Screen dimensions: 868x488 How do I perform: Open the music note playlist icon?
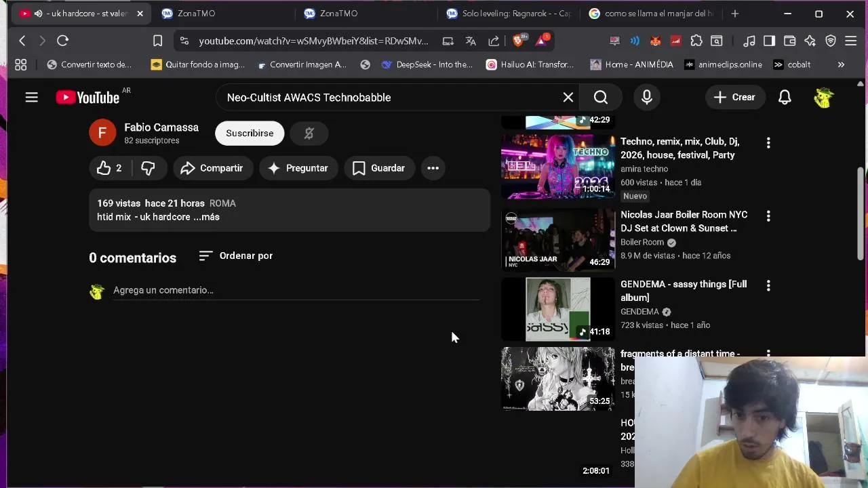pyautogui.click(x=749, y=41)
